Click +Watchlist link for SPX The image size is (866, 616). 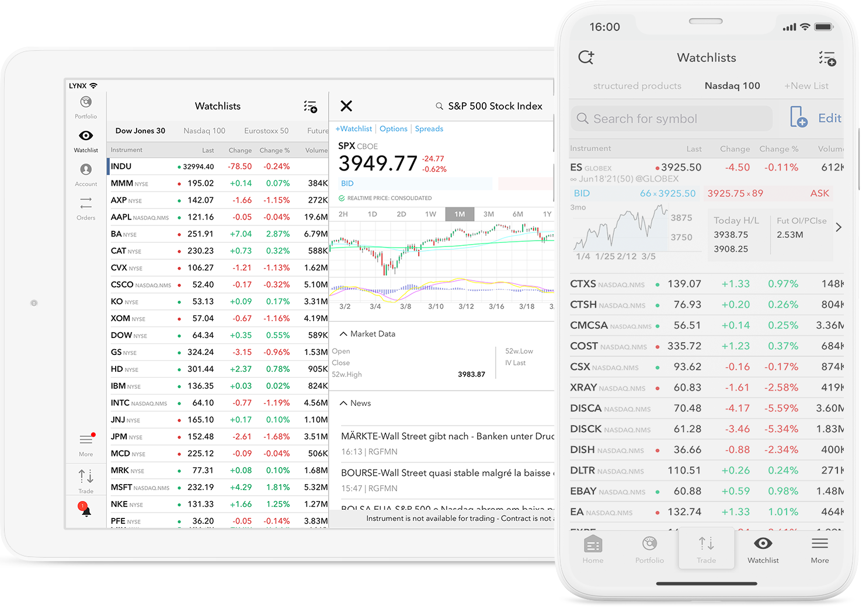pos(354,129)
